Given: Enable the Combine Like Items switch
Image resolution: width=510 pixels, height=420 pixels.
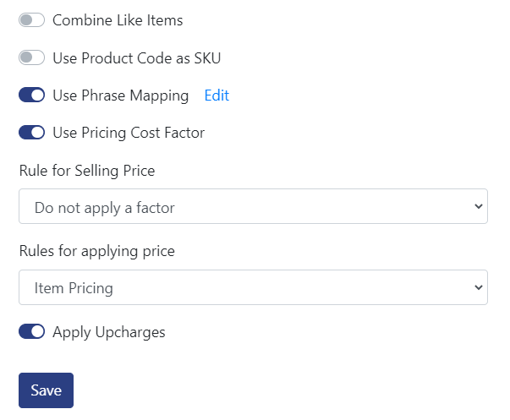Looking at the screenshot, I should pos(31,20).
